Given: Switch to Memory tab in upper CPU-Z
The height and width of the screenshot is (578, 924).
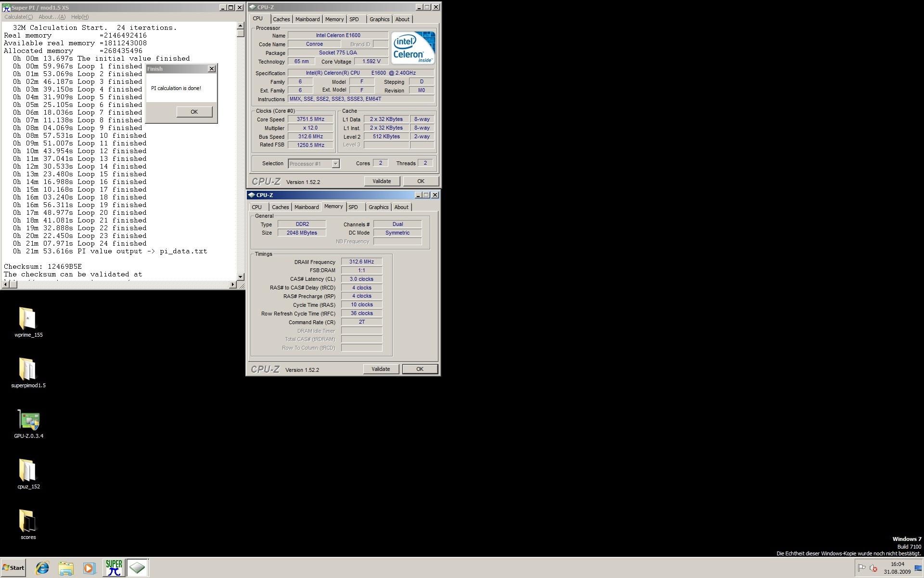Looking at the screenshot, I should click(x=334, y=19).
